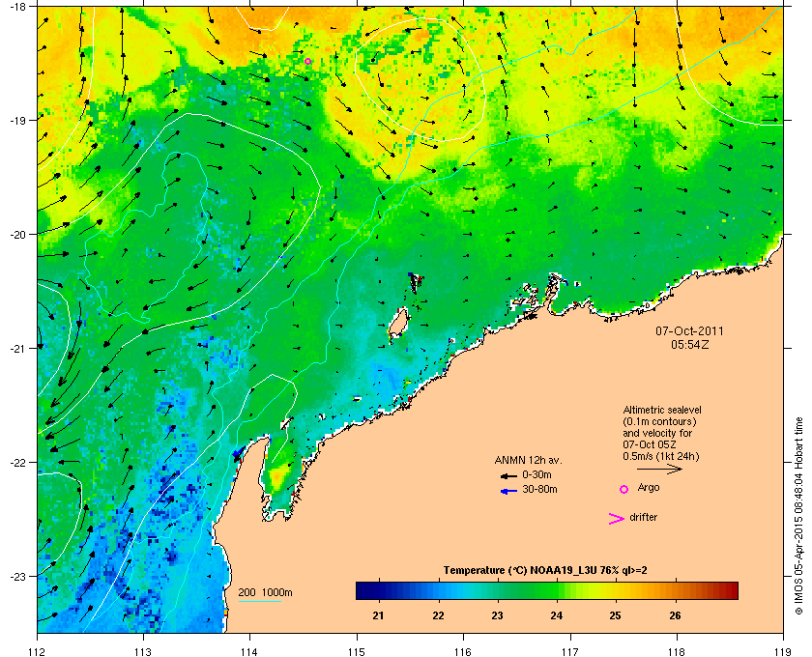Viewport: 812px width, 657px height.
Task: Click the IMOS copyright timestamp text
Action: pyautogui.click(x=799, y=516)
